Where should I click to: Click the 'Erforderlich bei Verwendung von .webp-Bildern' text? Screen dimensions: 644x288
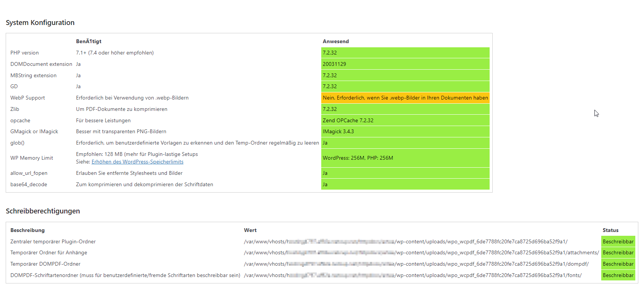coord(132,98)
